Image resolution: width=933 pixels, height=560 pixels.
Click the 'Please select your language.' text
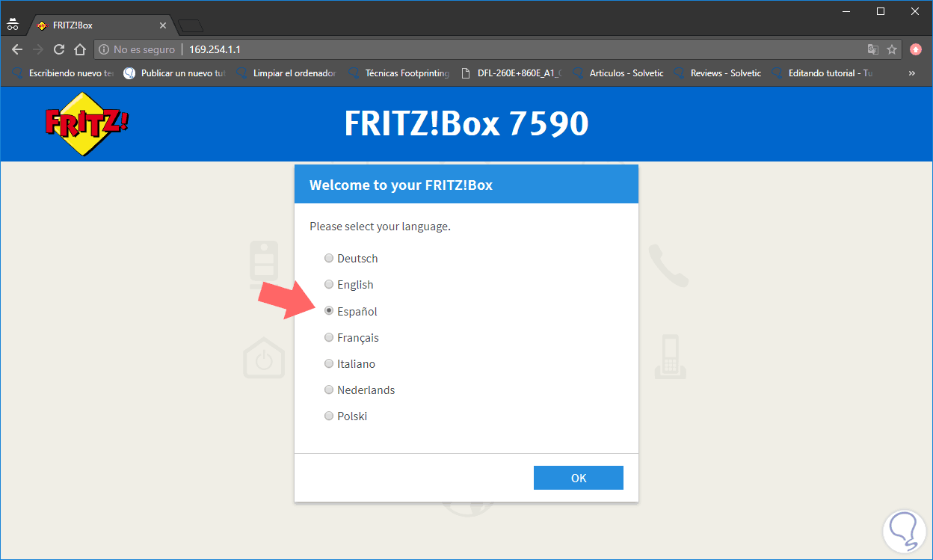pos(380,226)
